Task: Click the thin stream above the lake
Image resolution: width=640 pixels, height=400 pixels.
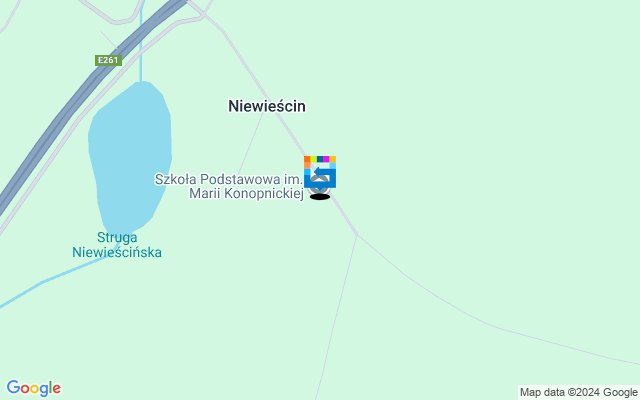Action: point(141,41)
